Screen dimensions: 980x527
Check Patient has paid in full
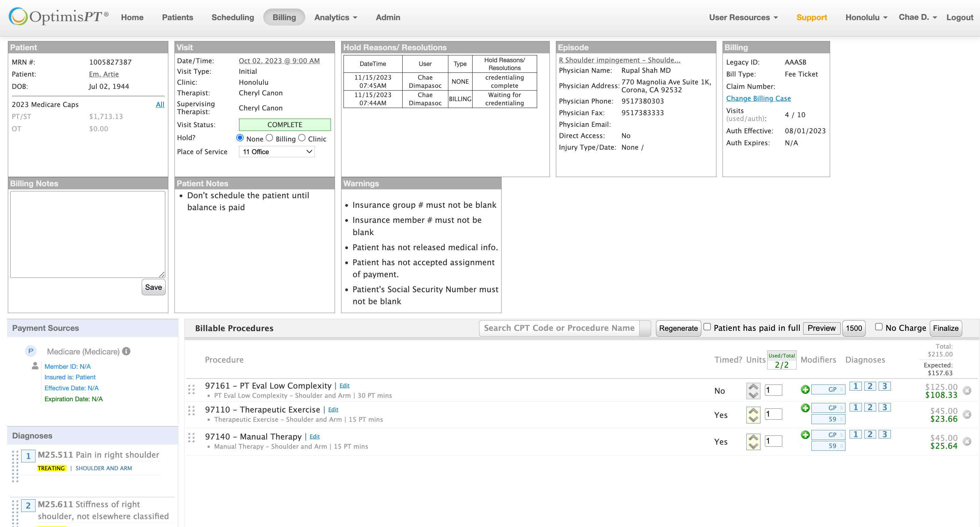pos(707,327)
